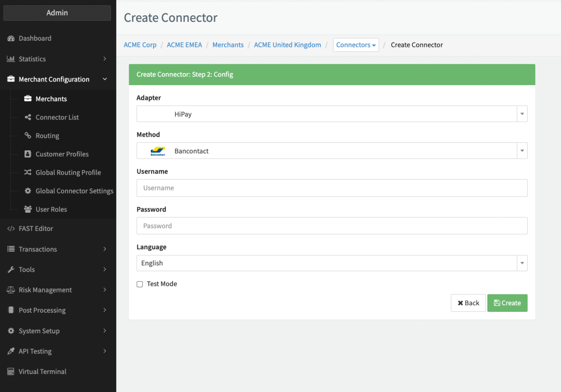
Task: Click the Routing icon in sidebar
Action: click(28, 136)
